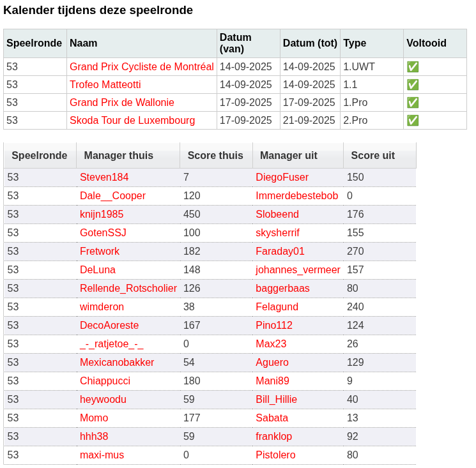Open the Trofeo Matteotti race link

pos(105,84)
